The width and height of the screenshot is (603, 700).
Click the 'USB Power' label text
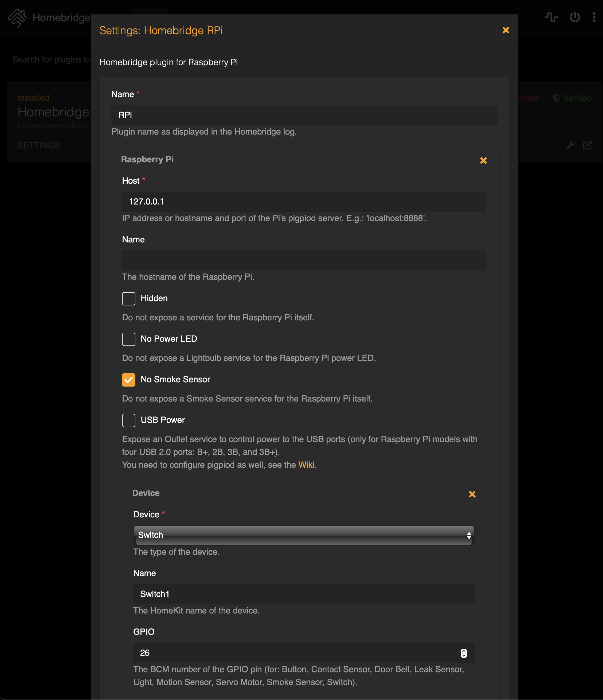point(163,420)
